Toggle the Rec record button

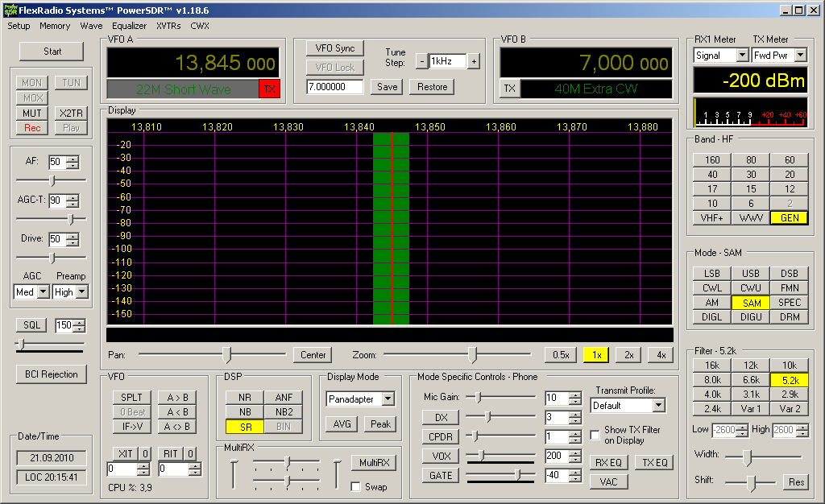pyautogui.click(x=32, y=128)
